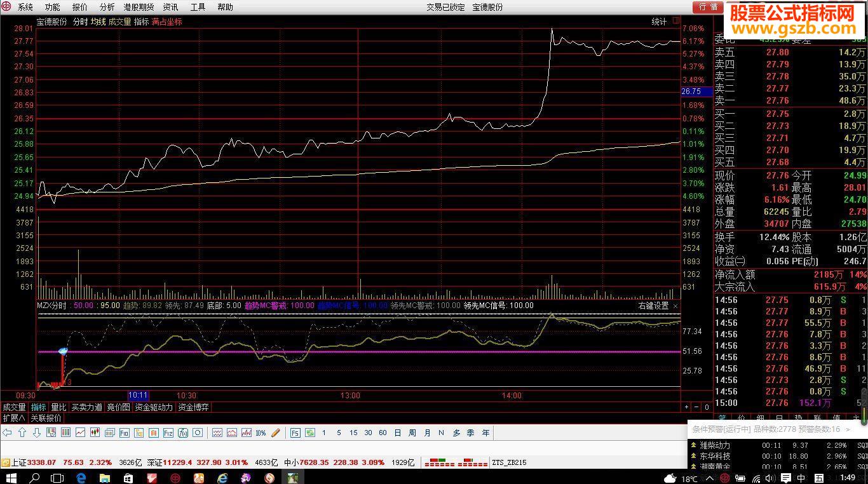
Task: Select the 年 yearly period
Action: [x=485, y=433]
